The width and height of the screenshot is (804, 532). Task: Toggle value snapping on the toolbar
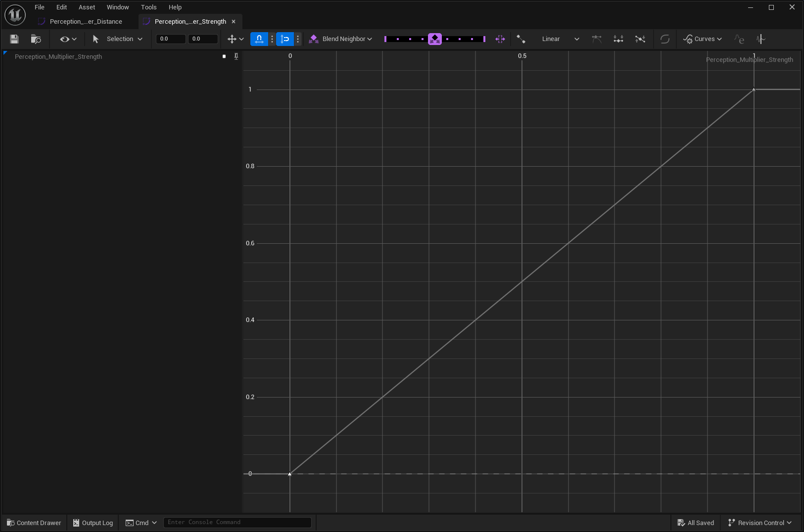click(x=285, y=39)
